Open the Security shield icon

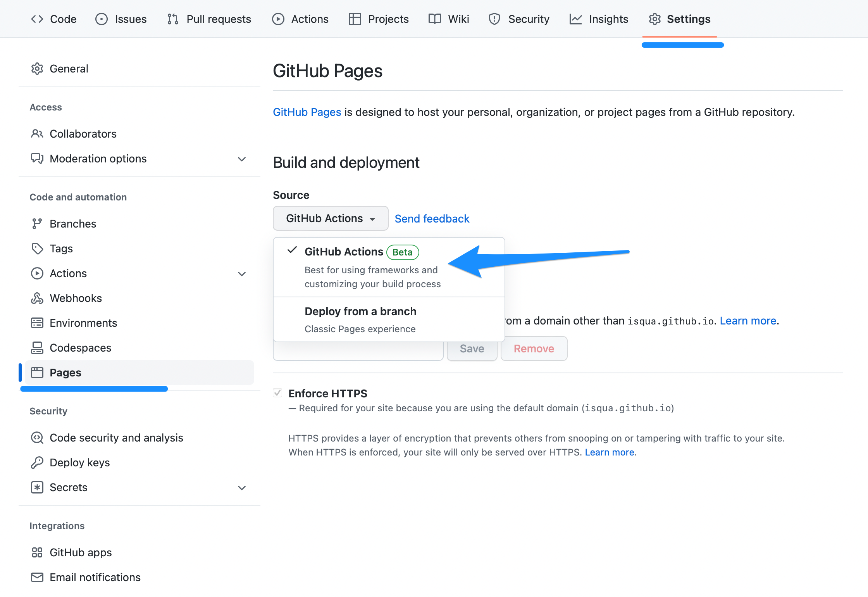point(494,19)
